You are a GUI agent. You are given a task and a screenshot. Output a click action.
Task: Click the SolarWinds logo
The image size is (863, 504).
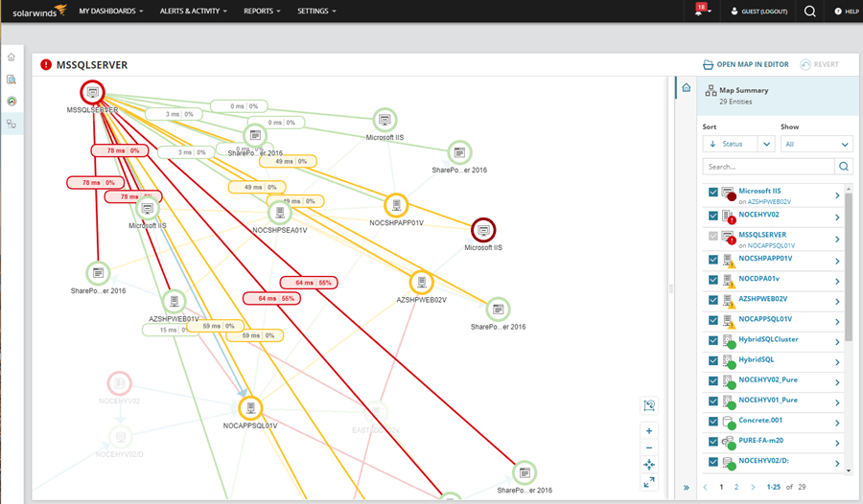point(39,11)
